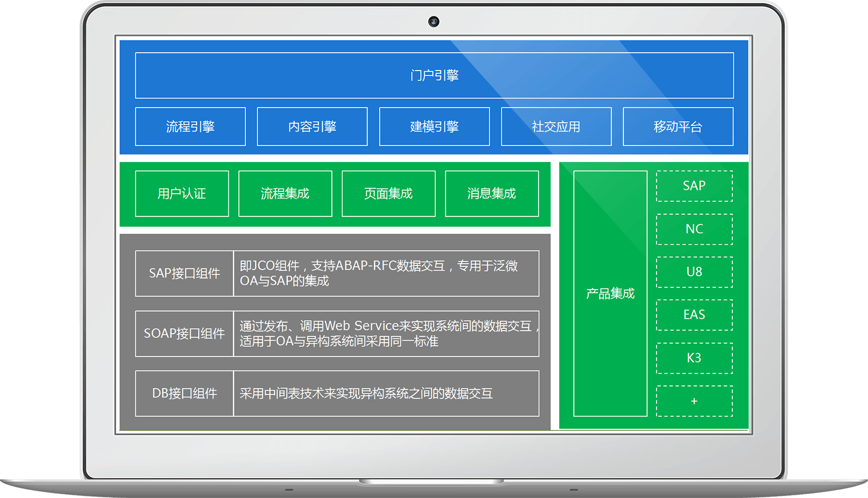This screenshot has width=868, height=498.
Task: Click the SOAP接口组件 label cell
Action: [184, 333]
